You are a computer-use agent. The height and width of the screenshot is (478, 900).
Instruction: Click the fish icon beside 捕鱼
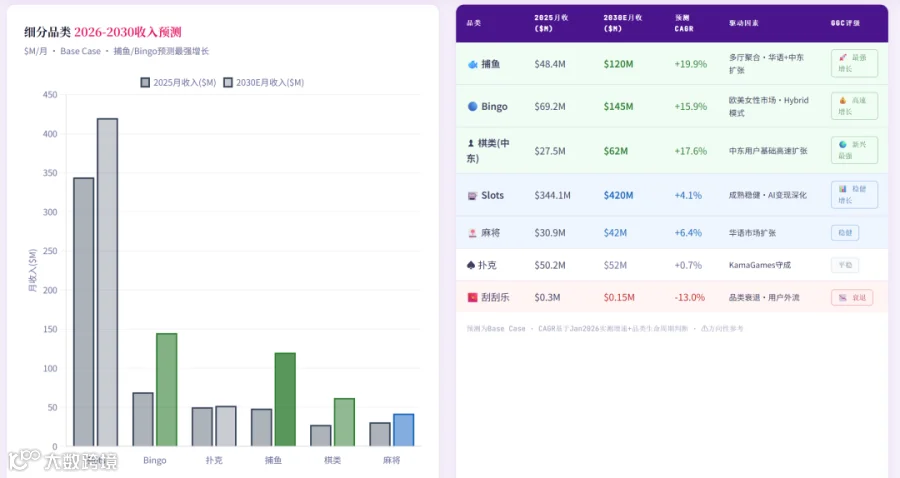pos(472,64)
